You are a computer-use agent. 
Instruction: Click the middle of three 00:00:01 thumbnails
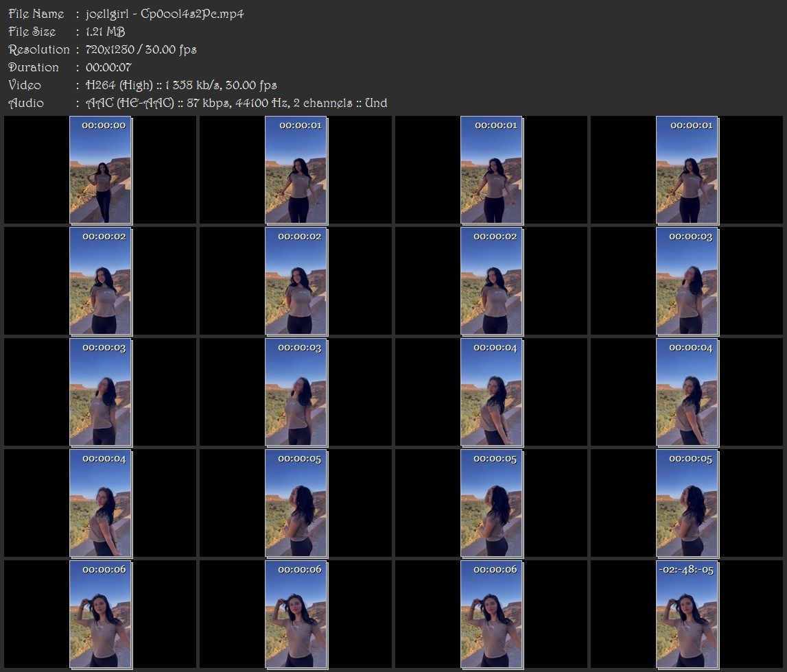pos(491,169)
